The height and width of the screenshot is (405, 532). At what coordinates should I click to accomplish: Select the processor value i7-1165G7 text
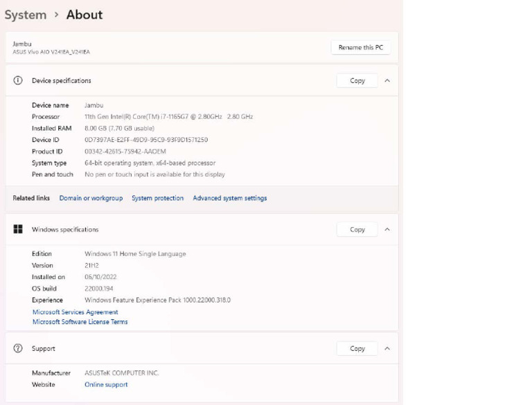pyautogui.click(x=168, y=117)
